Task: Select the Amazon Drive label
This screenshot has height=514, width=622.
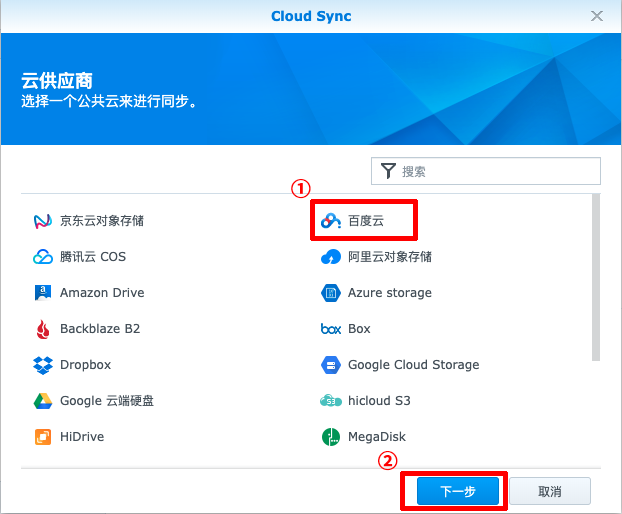Action: pyautogui.click(x=102, y=293)
